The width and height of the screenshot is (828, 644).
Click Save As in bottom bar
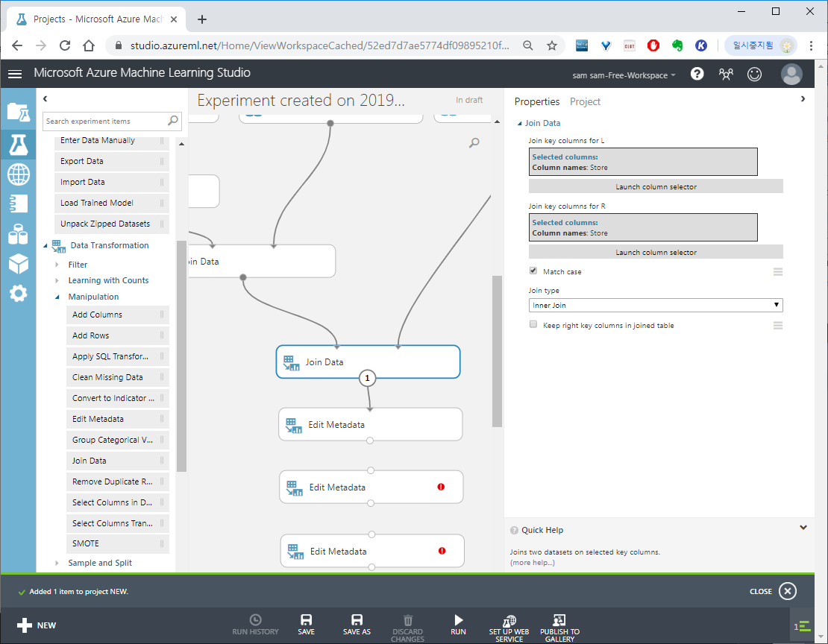357,625
